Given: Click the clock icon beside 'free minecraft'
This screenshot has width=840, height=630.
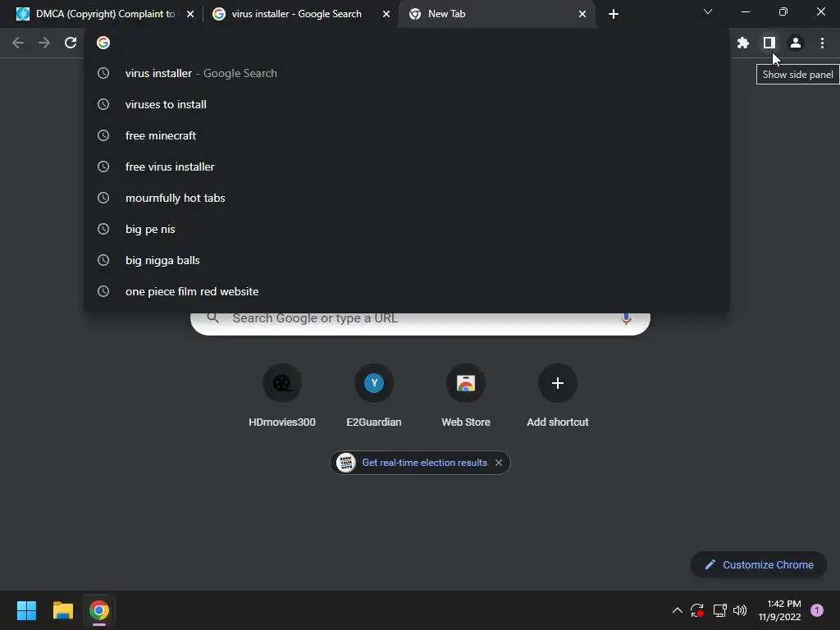Looking at the screenshot, I should point(103,135).
